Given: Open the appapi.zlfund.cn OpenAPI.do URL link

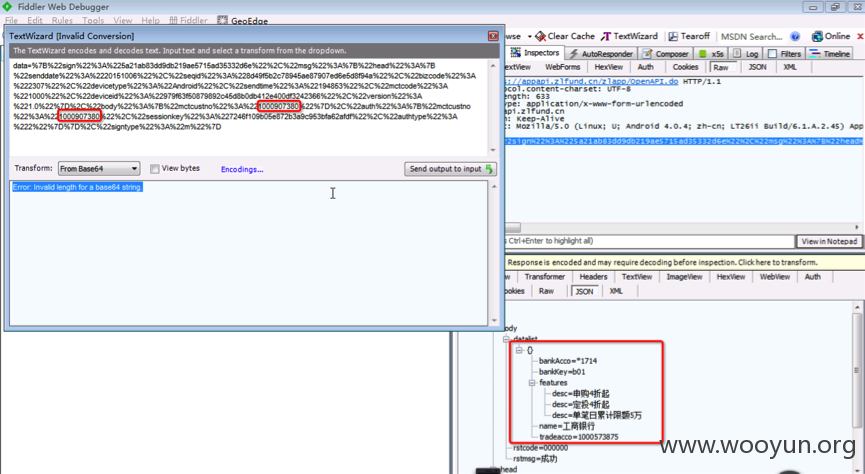Looking at the screenshot, I should 591,82.
